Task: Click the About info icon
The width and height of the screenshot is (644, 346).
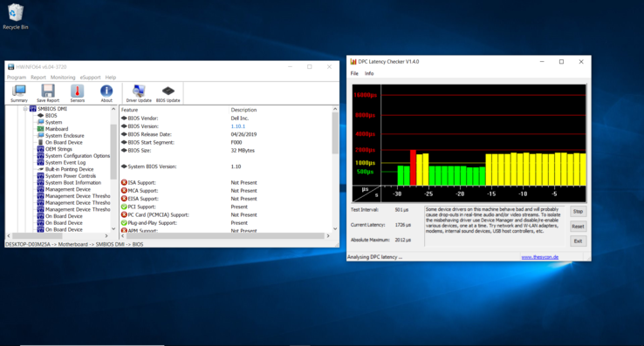Action: coord(106,93)
